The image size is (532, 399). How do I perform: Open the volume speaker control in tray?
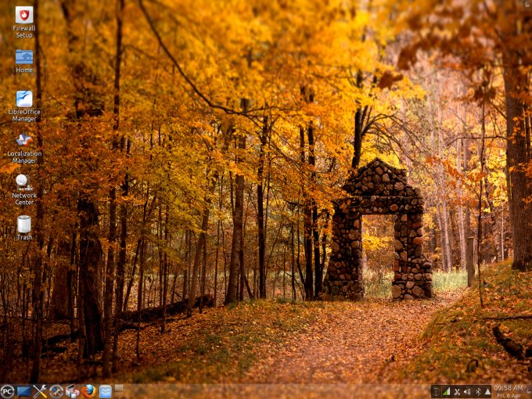(x=467, y=391)
